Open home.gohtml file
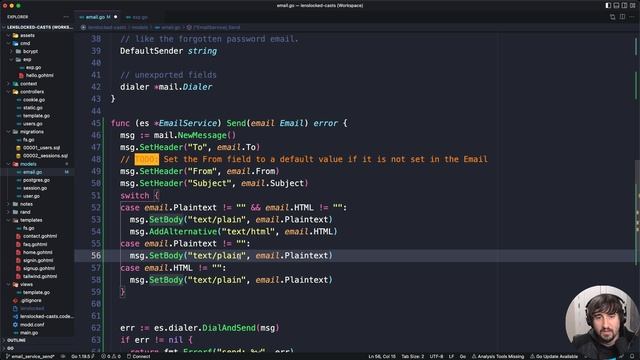This screenshot has width=640, height=360. coord(38,253)
